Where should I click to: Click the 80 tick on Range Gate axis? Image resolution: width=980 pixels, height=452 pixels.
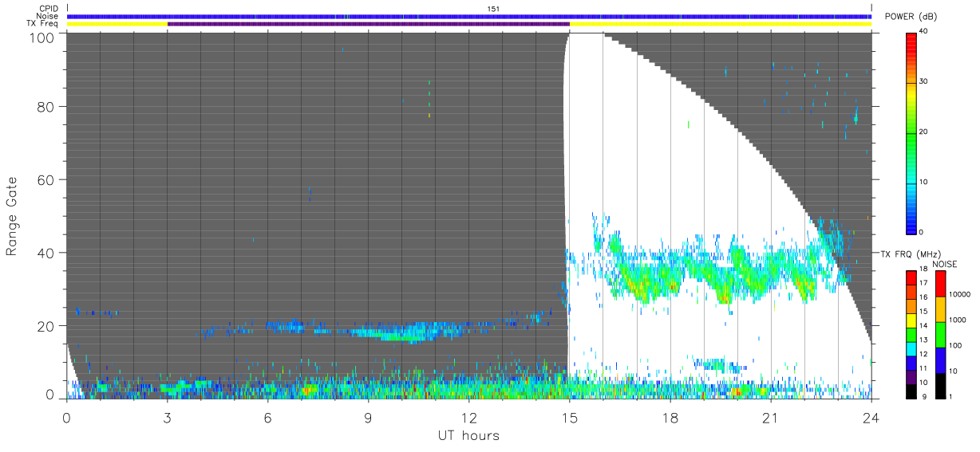(46, 106)
